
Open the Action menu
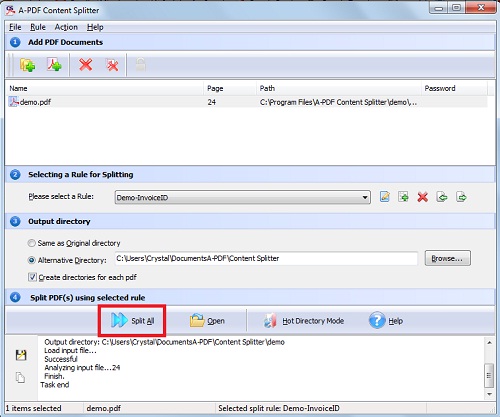pyautogui.click(x=66, y=27)
